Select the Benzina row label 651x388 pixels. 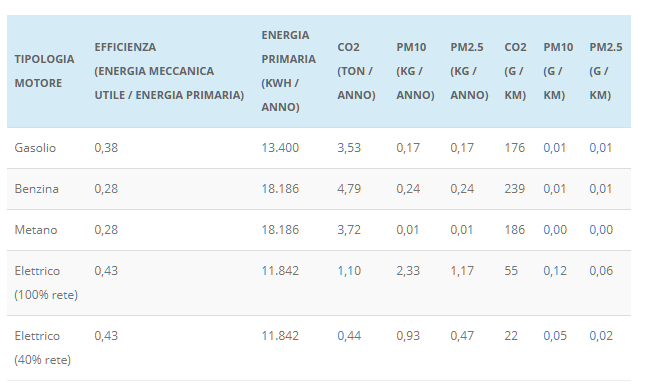pos(37,189)
